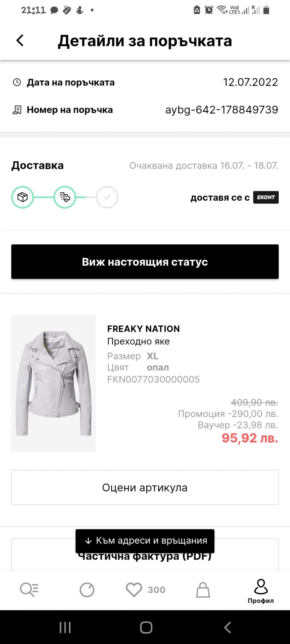The image size is (290, 644).
Task: Open the circular discover tab icon
Action: coord(87,590)
